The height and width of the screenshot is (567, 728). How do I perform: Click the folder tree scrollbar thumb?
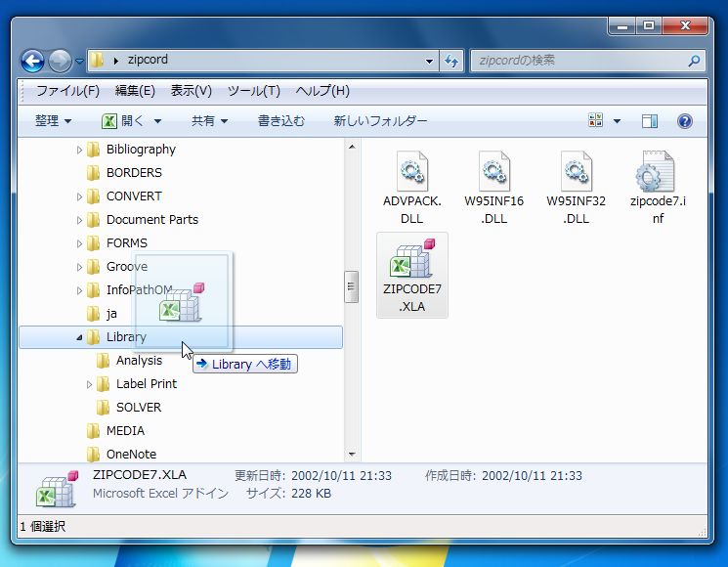352,286
